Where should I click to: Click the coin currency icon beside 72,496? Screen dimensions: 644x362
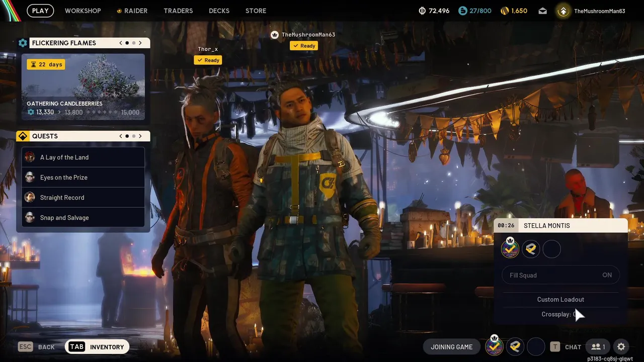pos(422,11)
